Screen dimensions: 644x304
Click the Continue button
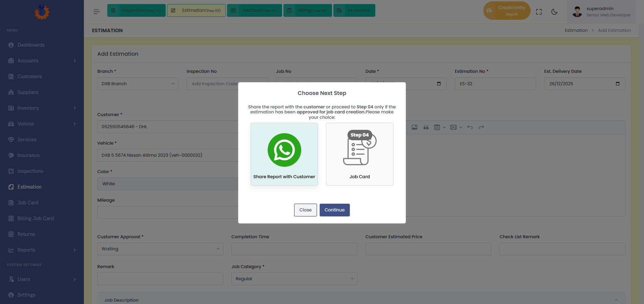pyautogui.click(x=335, y=210)
